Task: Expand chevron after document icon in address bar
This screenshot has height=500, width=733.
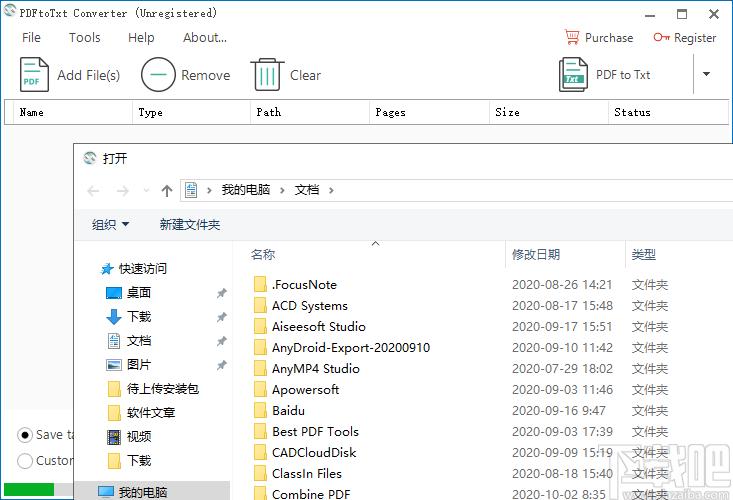Action: (209, 190)
